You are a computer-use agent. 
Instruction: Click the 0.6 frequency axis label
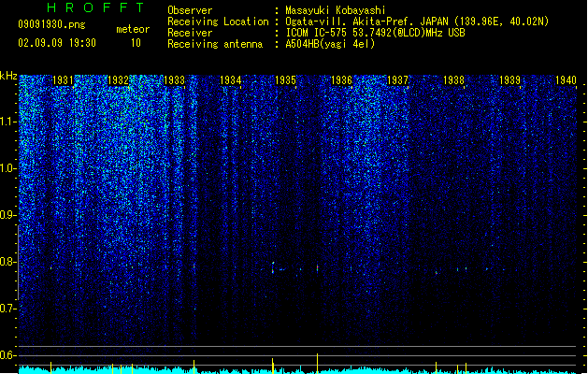(x=7, y=355)
